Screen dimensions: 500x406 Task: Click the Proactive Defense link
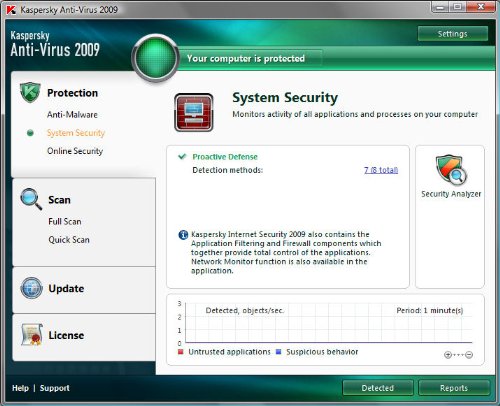click(x=225, y=157)
